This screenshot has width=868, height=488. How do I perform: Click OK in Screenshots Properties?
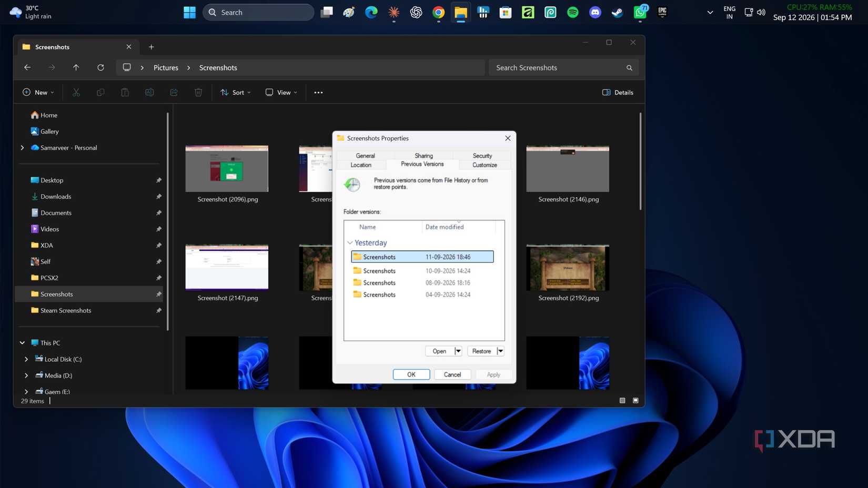(x=411, y=374)
